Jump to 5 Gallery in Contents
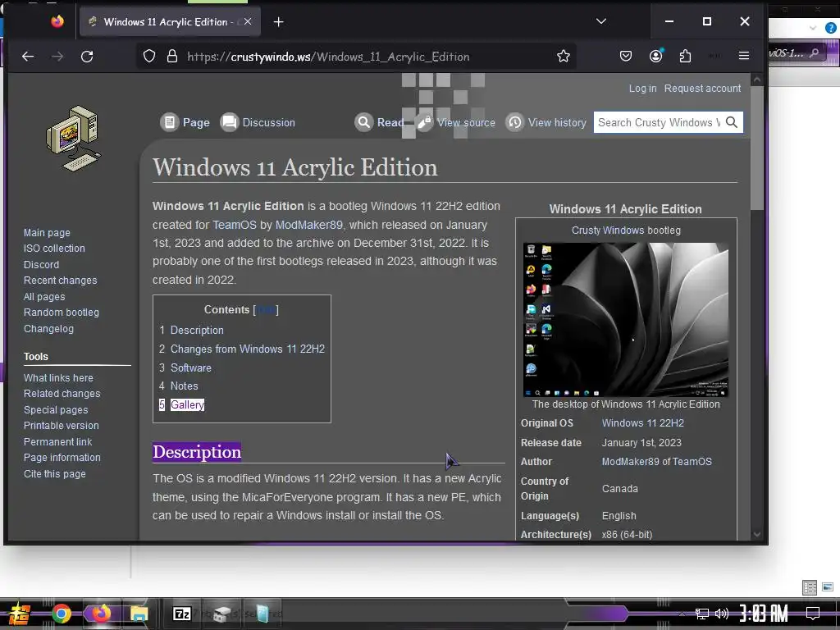840x630 pixels. click(181, 405)
